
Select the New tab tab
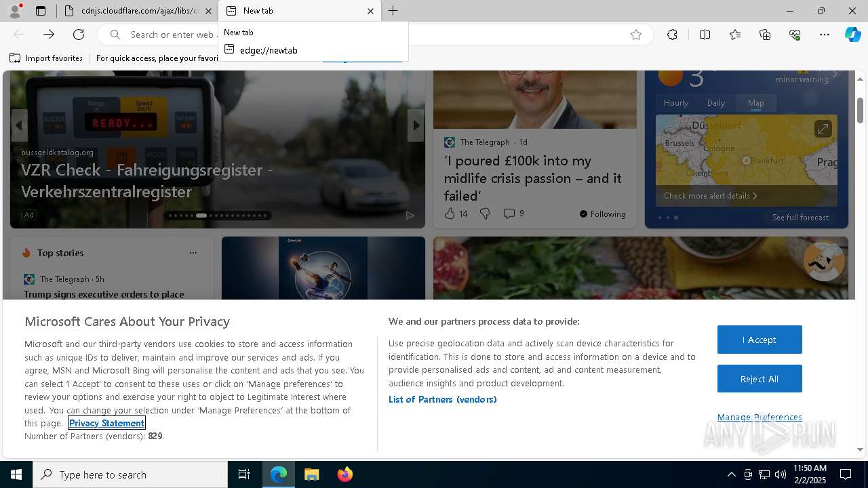point(298,11)
